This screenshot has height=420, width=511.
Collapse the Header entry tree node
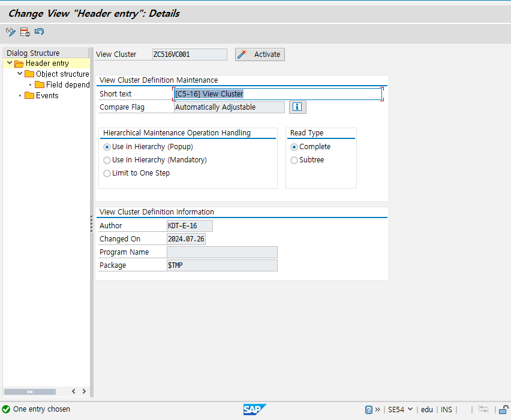coord(10,63)
